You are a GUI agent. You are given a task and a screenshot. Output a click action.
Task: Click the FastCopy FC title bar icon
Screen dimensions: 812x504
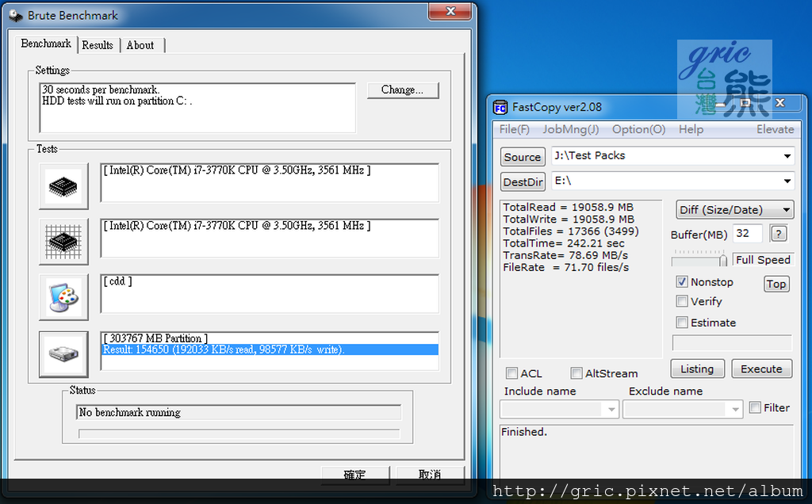click(x=500, y=108)
